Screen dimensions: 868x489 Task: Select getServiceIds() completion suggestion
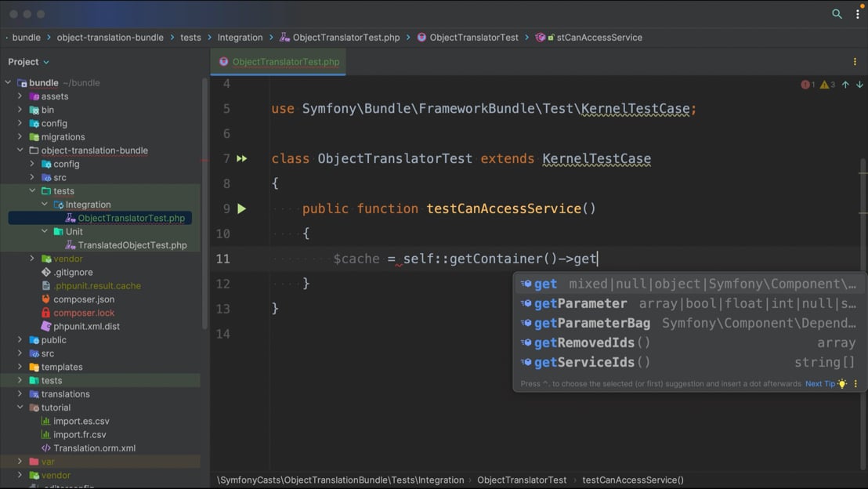(688, 362)
